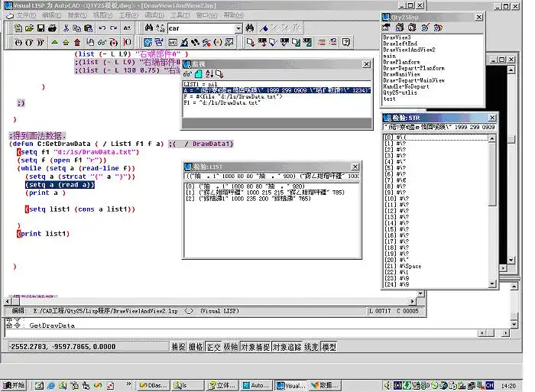Click the last icon in Qty25lisp project toolbar
This screenshot has width=535, height=392.
438,28
